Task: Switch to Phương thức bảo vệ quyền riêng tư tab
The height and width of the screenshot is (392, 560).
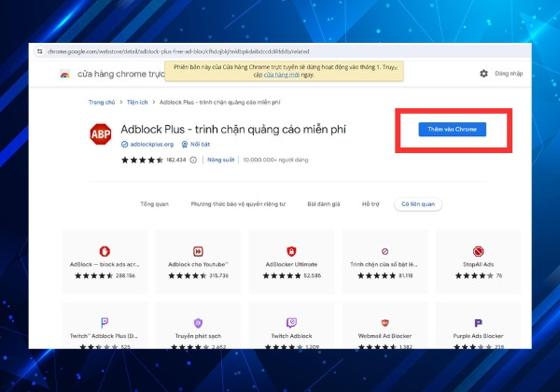Action: point(238,203)
